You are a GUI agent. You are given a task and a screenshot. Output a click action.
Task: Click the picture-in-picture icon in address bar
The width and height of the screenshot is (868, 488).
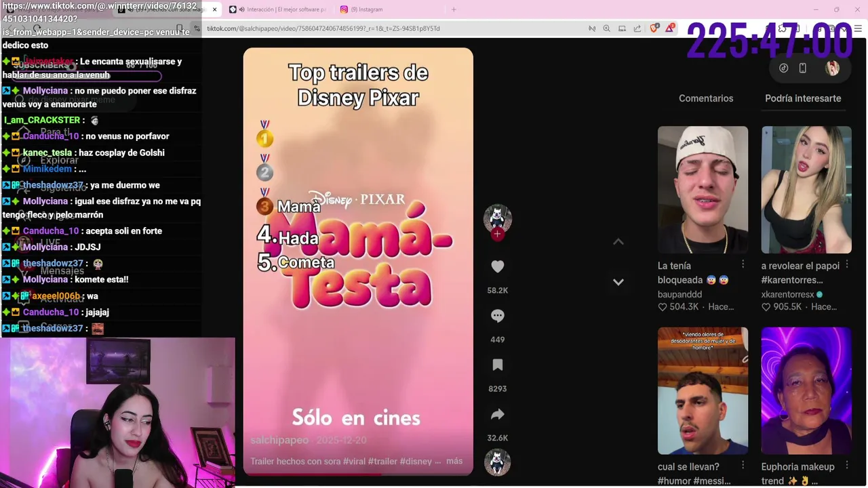tap(622, 28)
